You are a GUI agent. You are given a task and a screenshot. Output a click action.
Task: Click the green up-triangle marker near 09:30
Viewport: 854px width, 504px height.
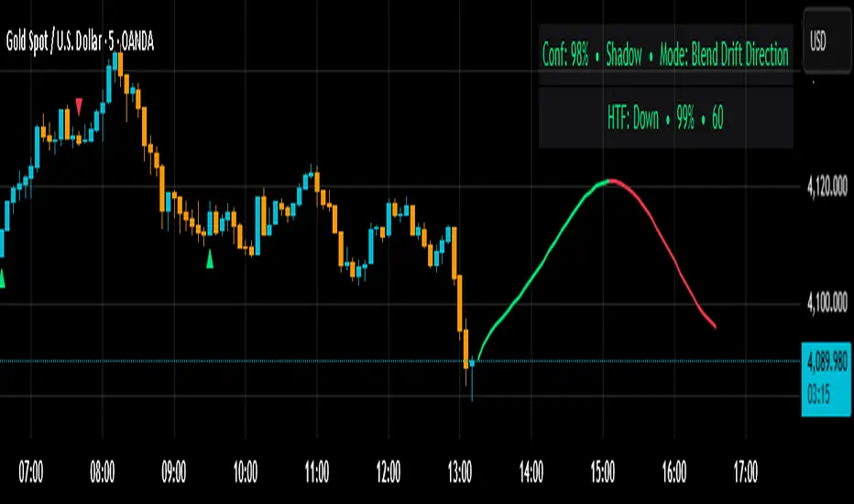coord(210,258)
